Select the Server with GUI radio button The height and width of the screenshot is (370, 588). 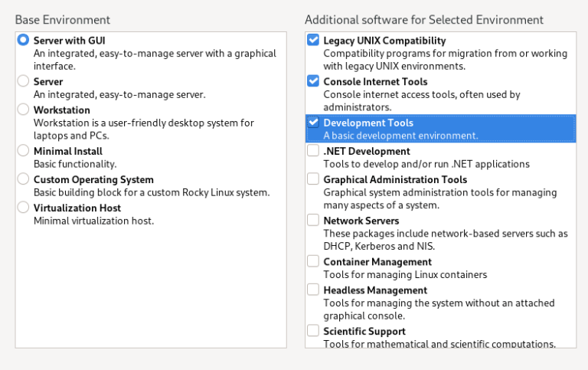24,40
